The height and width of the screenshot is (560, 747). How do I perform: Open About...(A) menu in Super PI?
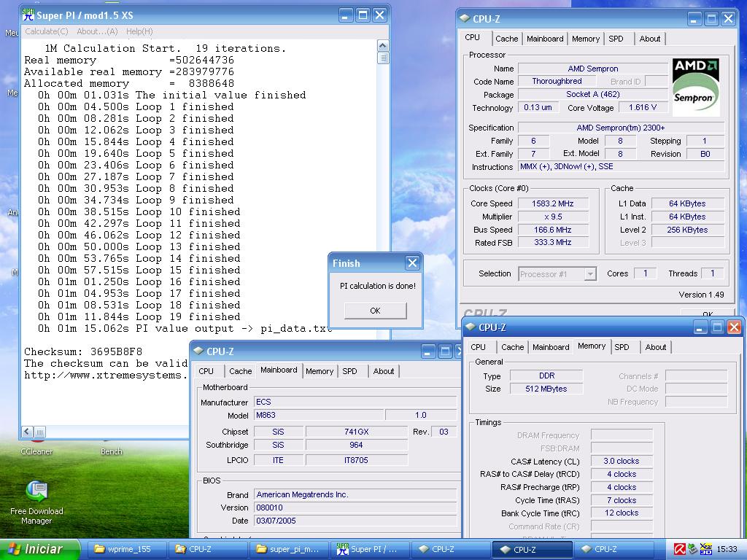pyautogui.click(x=97, y=31)
